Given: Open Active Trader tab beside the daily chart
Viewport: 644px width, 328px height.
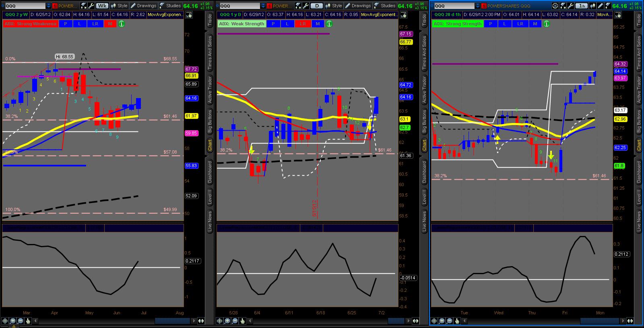Looking at the screenshot, I should (x=424, y=89).
